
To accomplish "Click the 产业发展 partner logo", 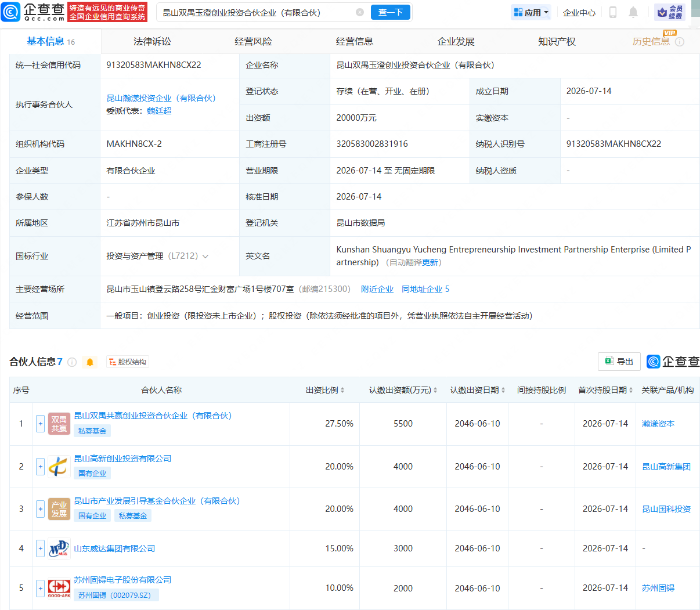I will pos(59,509).
